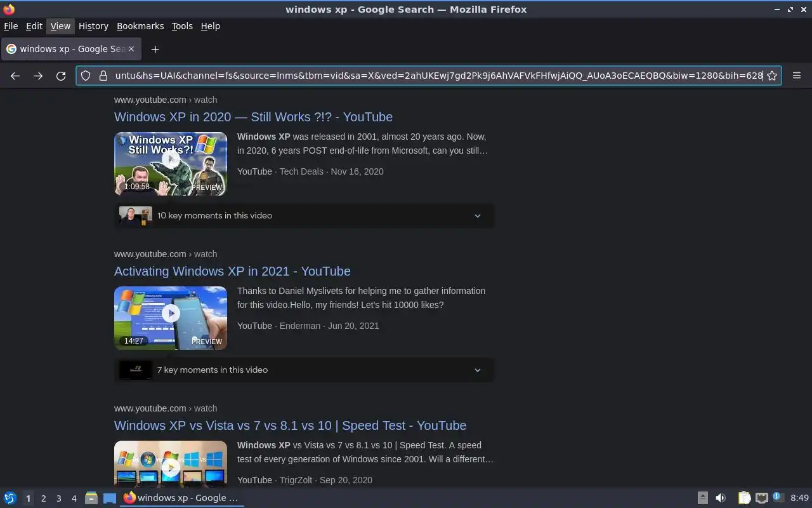Open the File menu

click(x=11, y=26)
